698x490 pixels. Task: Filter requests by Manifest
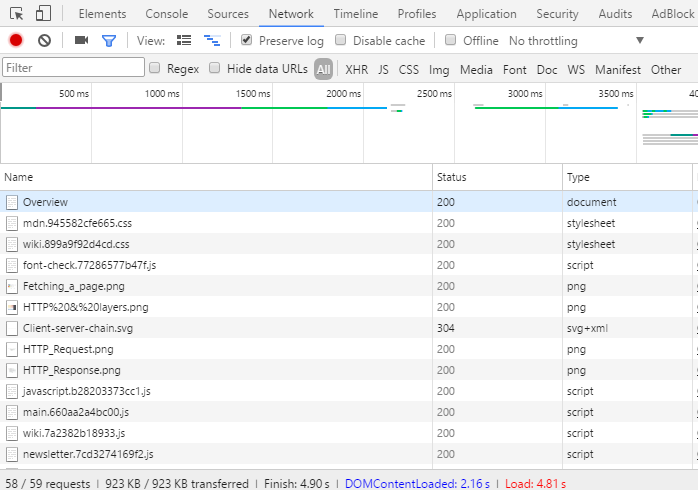coord(618,70)
